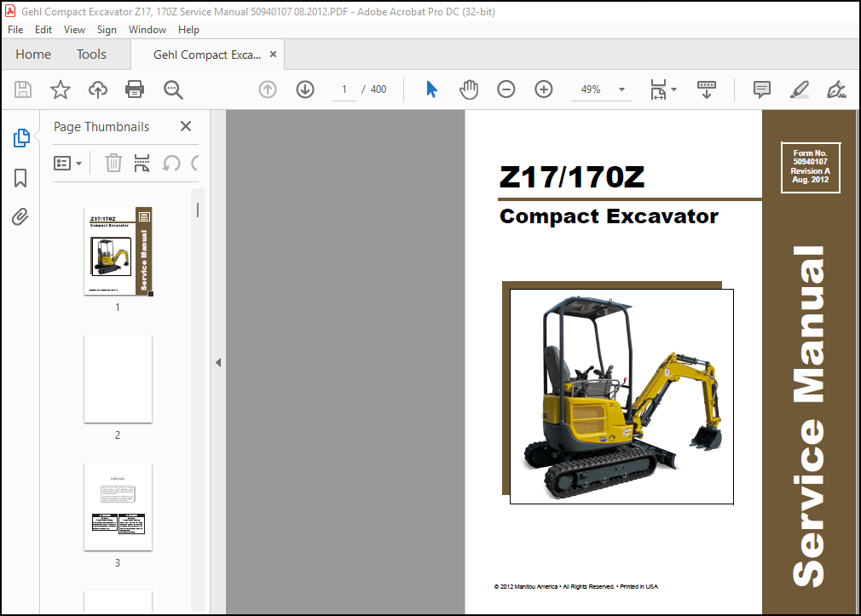
Task: Click the fit page width icon
Action: [658, 89]
